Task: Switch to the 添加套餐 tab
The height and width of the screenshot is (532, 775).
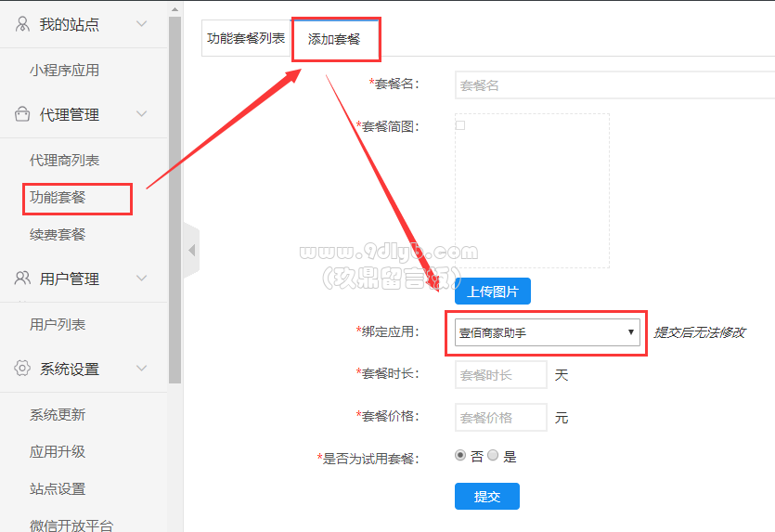Action: point(334,39)
